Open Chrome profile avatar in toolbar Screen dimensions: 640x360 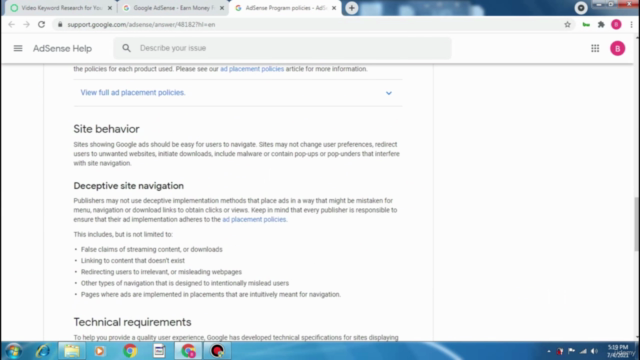(616, 24)
